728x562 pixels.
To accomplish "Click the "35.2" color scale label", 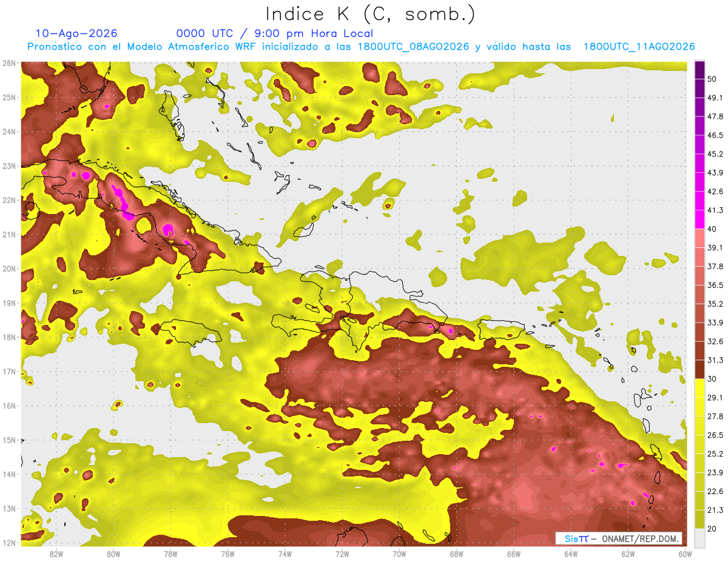I will (x=715, y=304).
